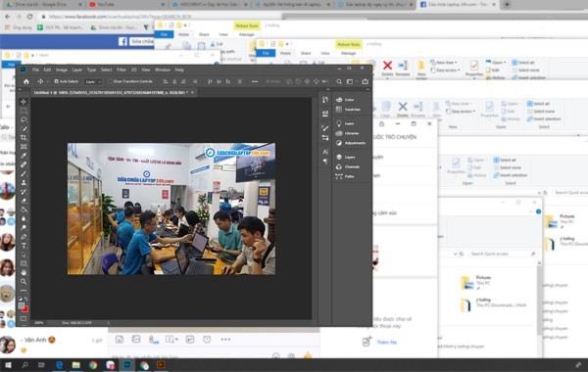Viewport: 588px width, 372px height.
Task: Open the Color panel in Photoshop
Action: click(345, 100)
